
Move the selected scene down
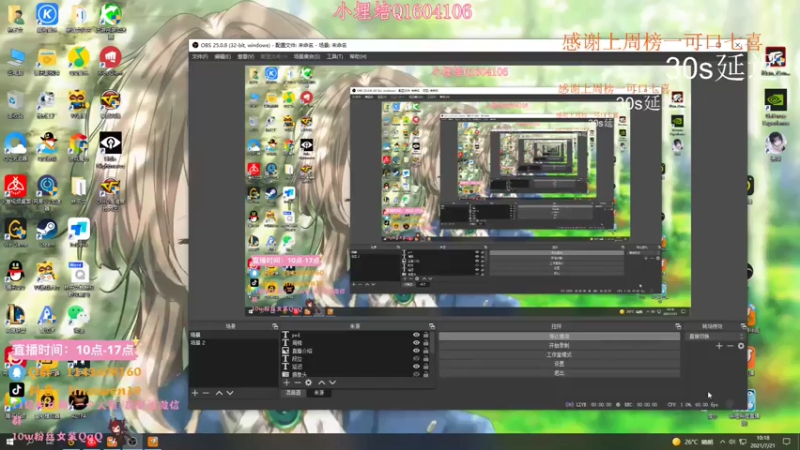[x=230, y=393]
